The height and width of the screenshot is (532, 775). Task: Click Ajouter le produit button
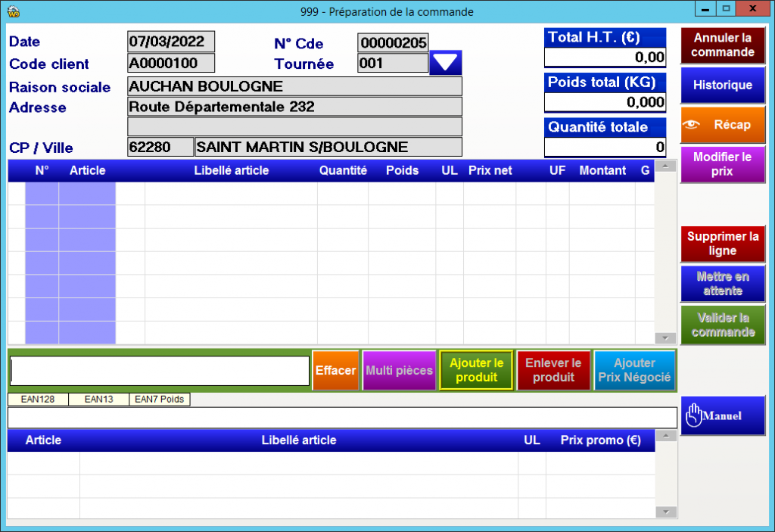[476, 371]
